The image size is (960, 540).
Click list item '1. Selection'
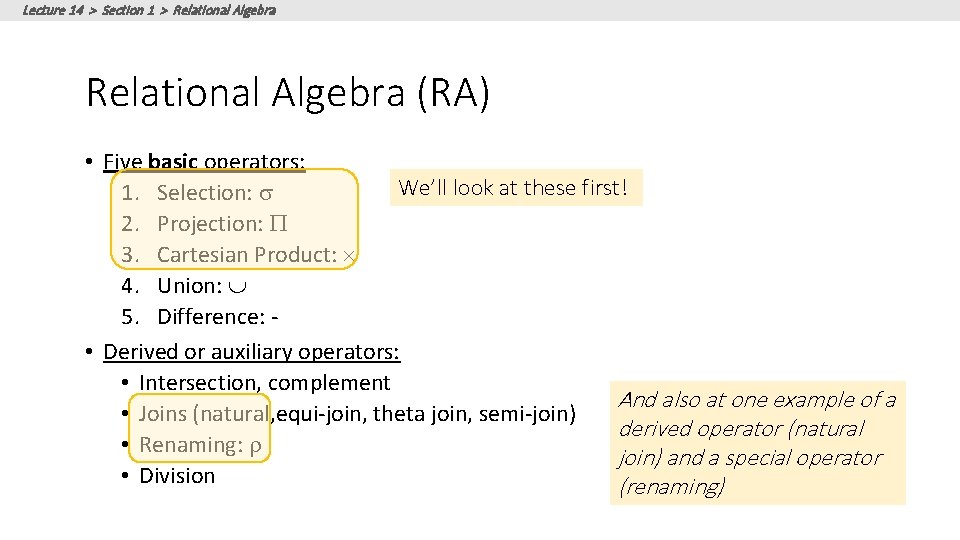tap(203, 193)
